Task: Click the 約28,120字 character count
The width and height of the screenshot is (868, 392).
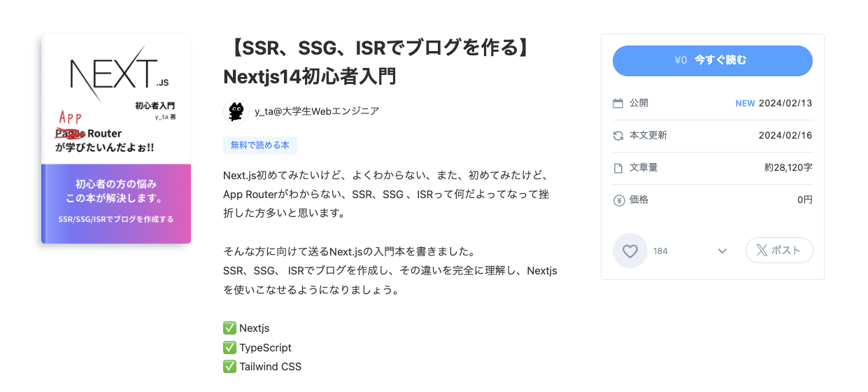Action: point(788,168)
